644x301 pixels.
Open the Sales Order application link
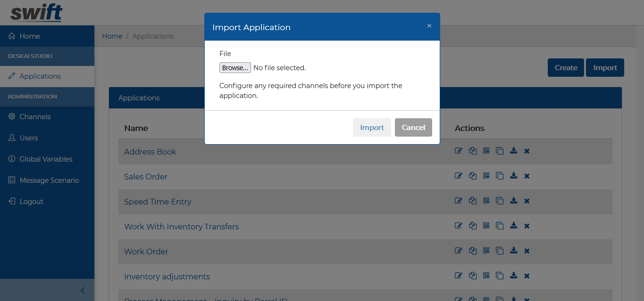point(146,177)
